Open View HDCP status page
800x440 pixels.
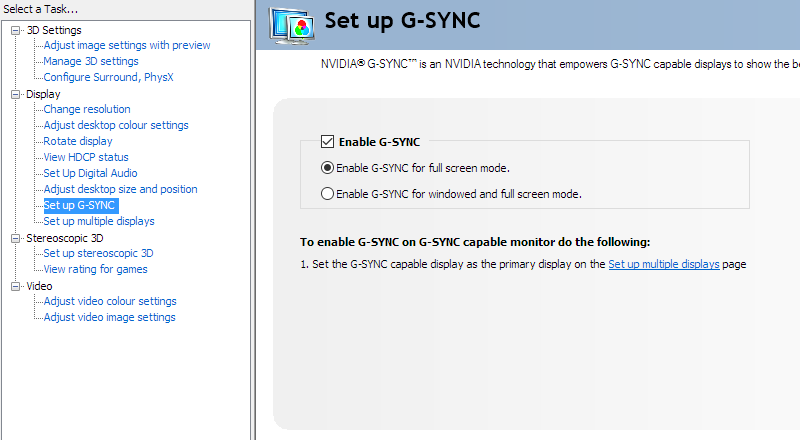(86, 157)
